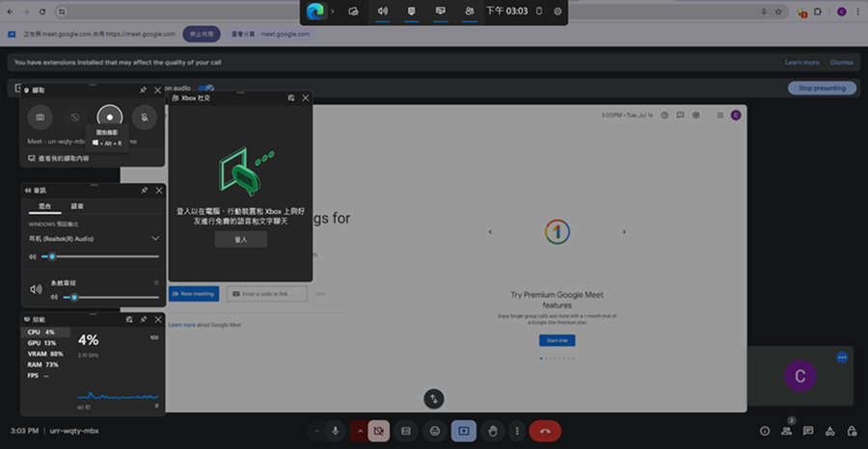
Task: Expand microphone options arrow in Meet
Action: click(x=317, y=432)
